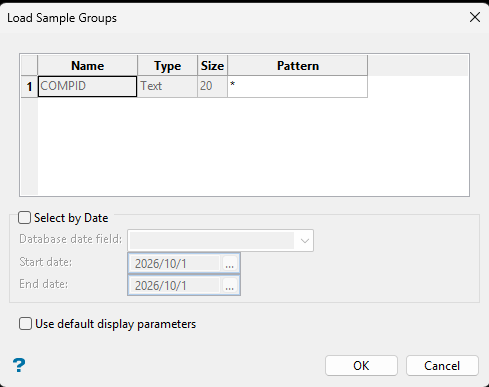Open help with the blue question mark icon
Screen dimensions: 489x387
(19, 365)
